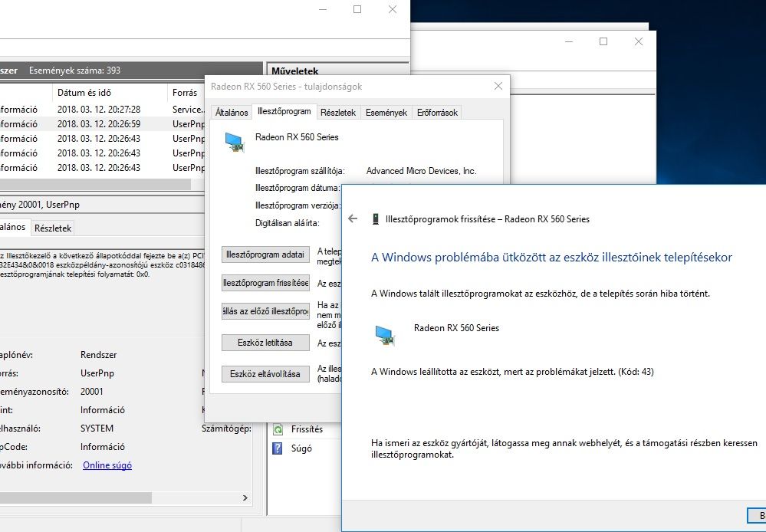Click the display adapter icon in properties dialog
This screenshot has height=532, width=766.
point(235,143)
